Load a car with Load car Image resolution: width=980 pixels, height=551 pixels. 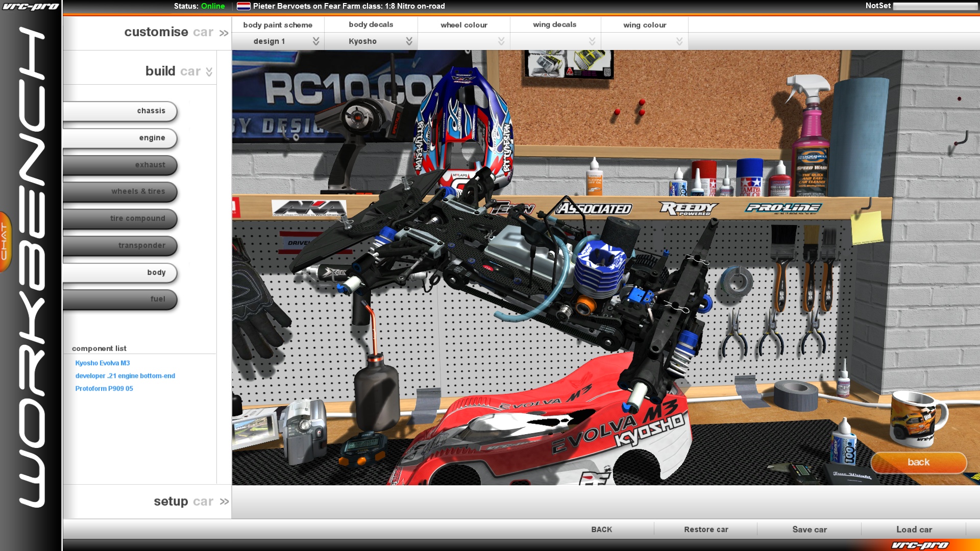tap(914, 530)
